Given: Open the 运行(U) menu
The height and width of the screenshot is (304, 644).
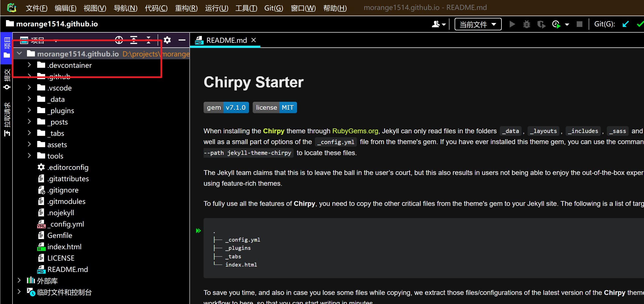Looking at the screenshot, I should click(x=217, y=8).
